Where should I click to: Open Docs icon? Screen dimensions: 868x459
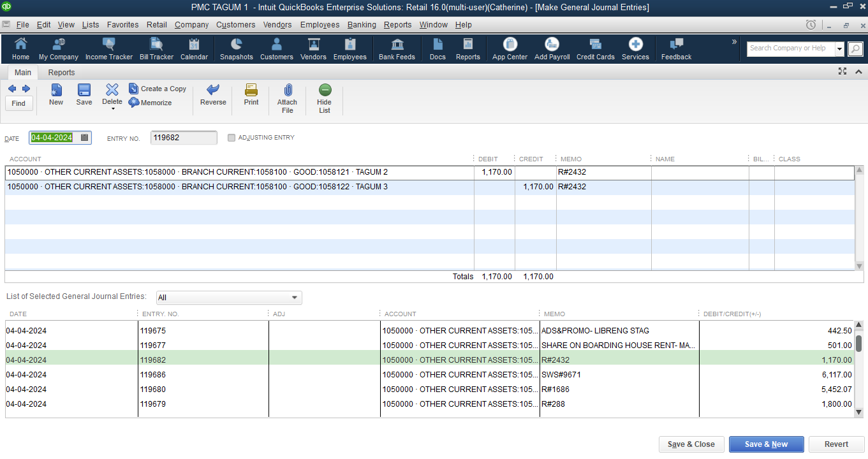438,49
